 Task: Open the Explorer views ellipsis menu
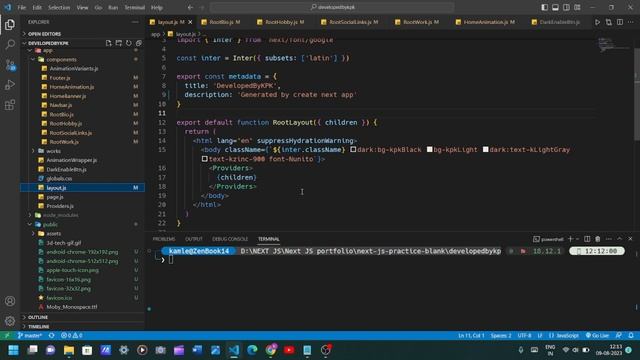pyautogui.click(x=135, y=22)
